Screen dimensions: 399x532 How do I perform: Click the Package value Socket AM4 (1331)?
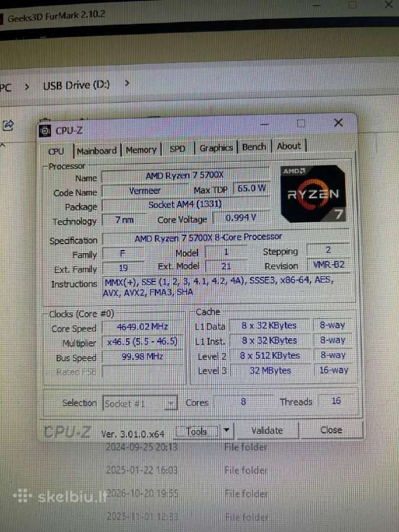click(x=185, y=205)
